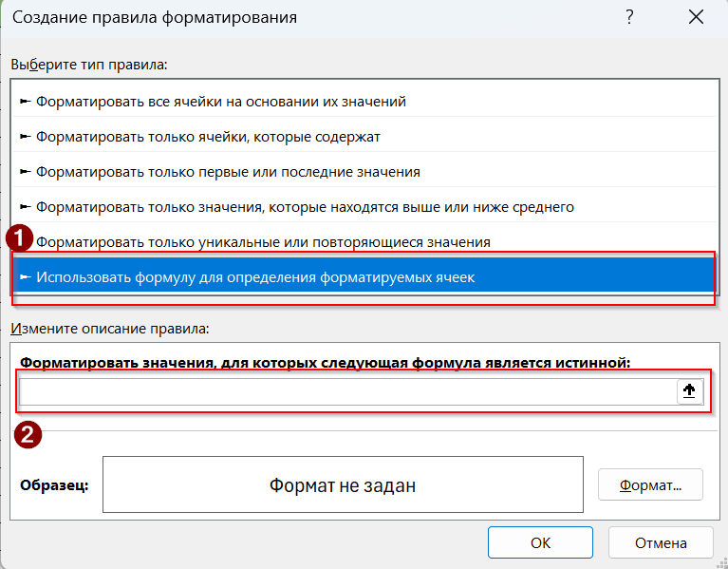
Task: Cancel with the Отмена button
Action: pos(661,542)
